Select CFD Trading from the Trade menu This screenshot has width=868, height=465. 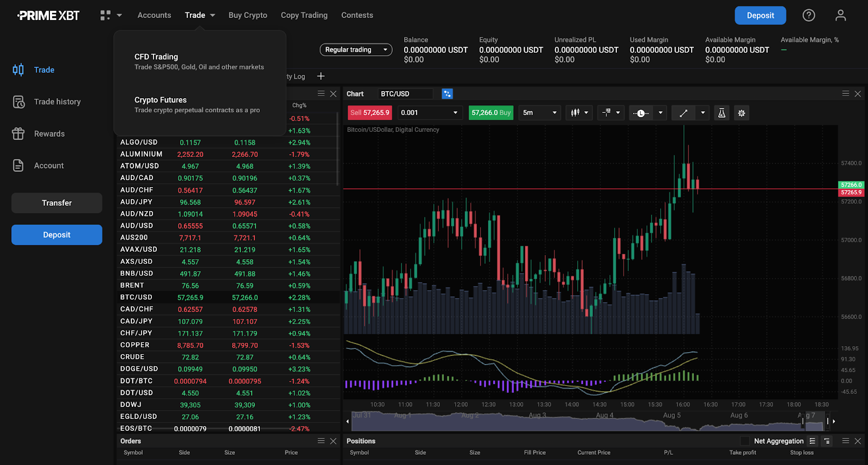(199, 61)
